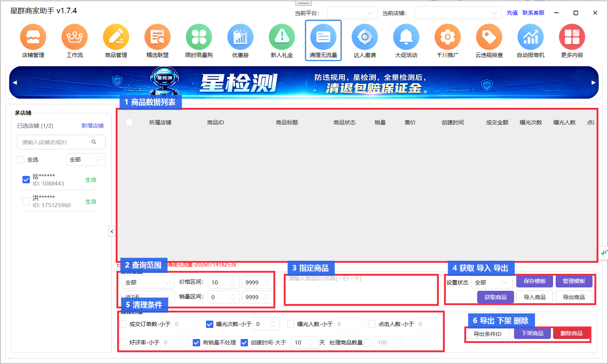Open the 工作流 workflow icon
The height and width of the screenshot is (364, 608).
click(74, 37)
